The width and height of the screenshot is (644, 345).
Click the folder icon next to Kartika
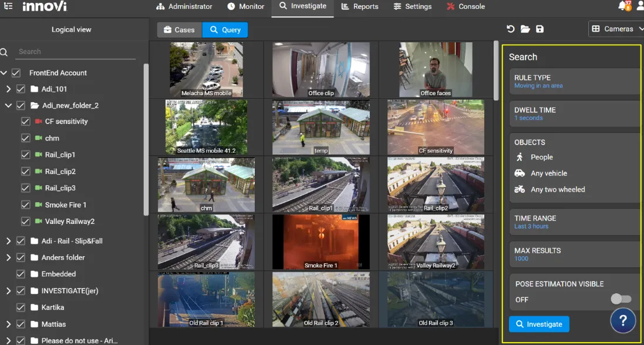(34, 307)
